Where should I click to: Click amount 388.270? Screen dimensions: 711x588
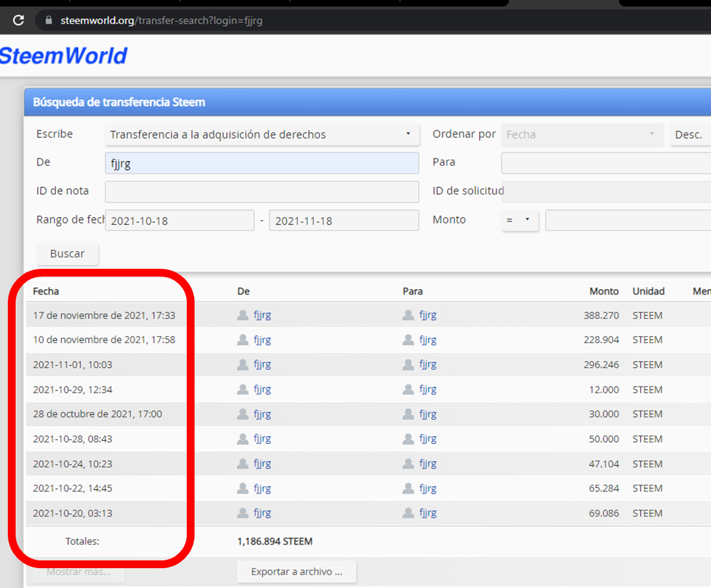click(601, 315)
